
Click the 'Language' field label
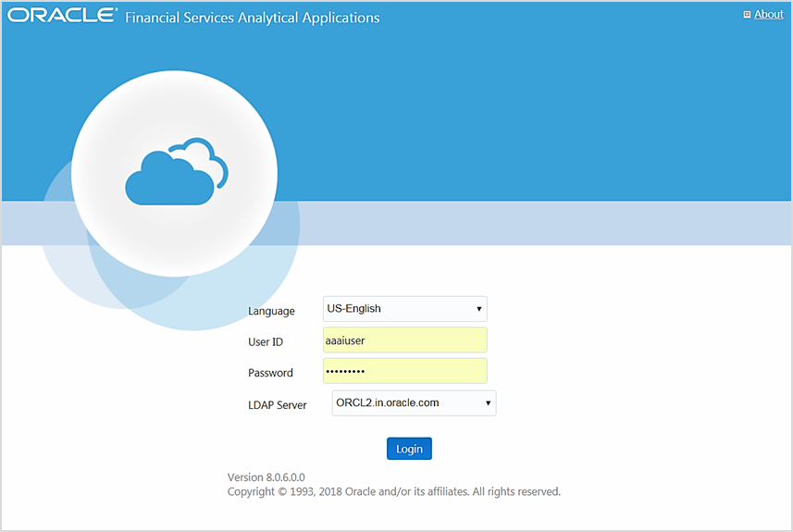[x=271, y=311]
